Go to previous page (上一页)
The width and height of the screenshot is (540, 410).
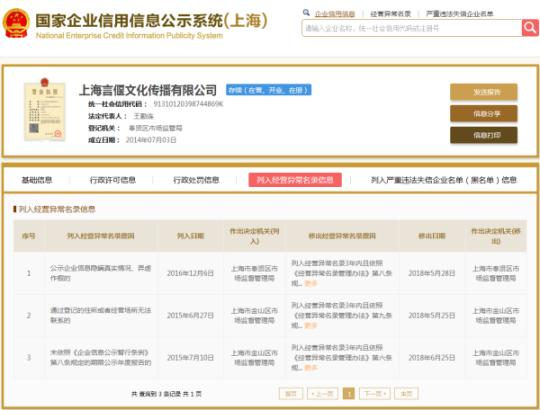[322, 393]
